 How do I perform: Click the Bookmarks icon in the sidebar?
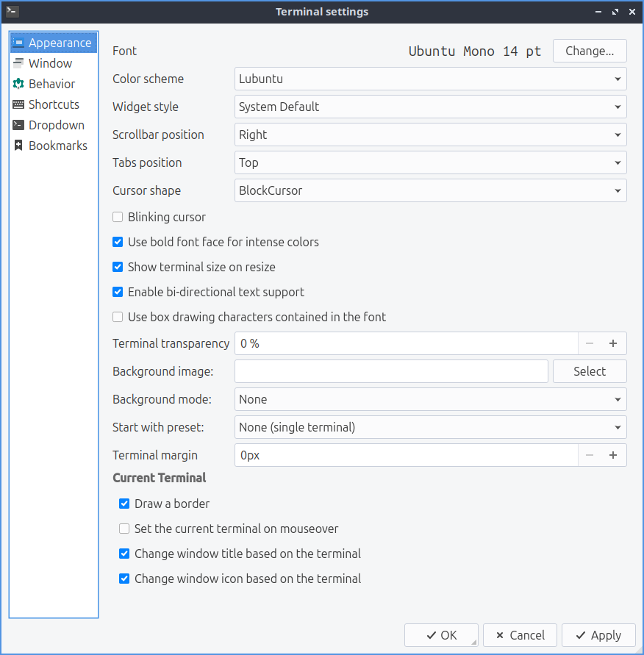18,146
